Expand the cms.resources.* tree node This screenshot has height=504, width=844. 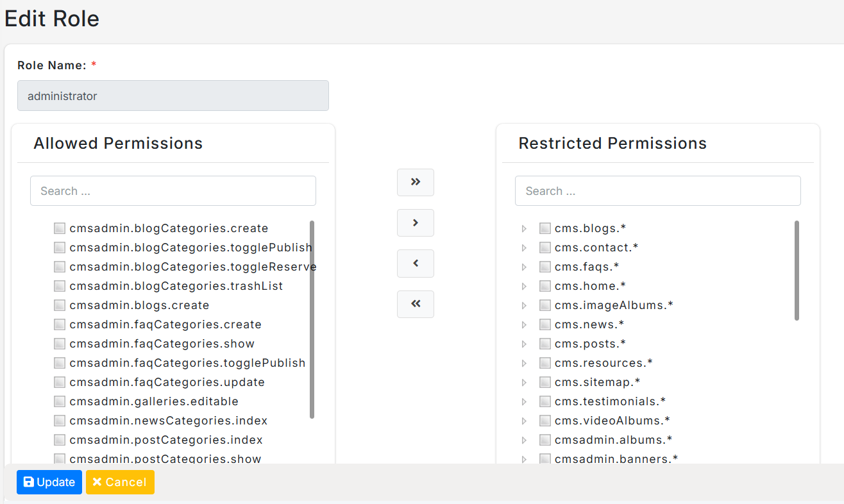524,363
